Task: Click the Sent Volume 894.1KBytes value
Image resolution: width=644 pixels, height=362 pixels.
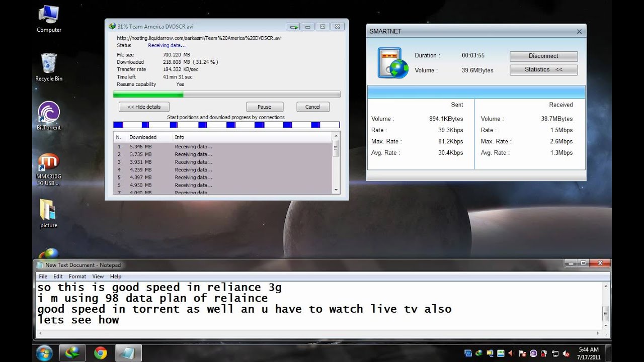Action: pos(446,119)
